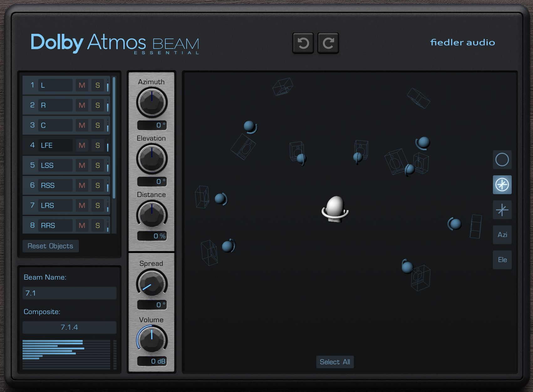Solo the LFE channel
This screenshot has width=533, height=392.
tap(98, 145)
